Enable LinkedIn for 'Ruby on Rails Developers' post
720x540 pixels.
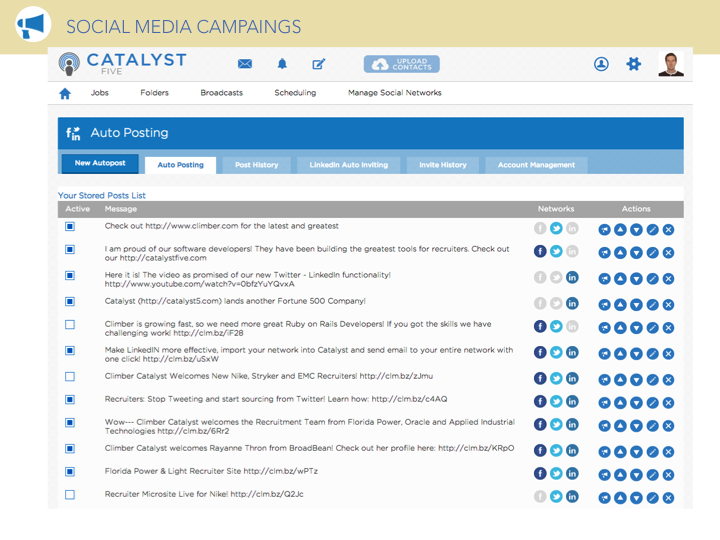click(x=572, y=326)
